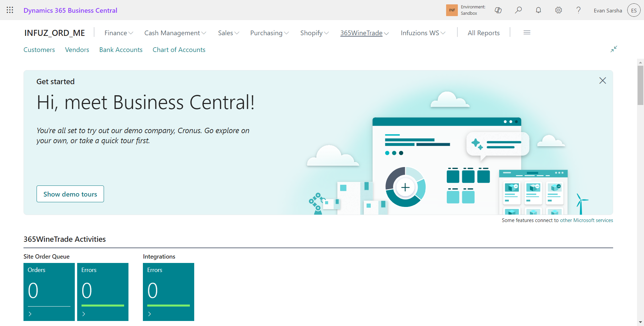Open the settings gear

click(x=558, y=10)
